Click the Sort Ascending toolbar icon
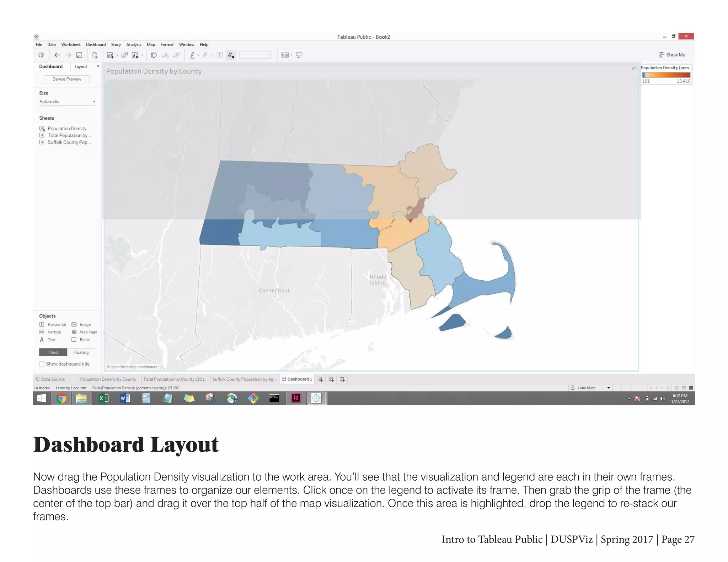 click(165, 55)
